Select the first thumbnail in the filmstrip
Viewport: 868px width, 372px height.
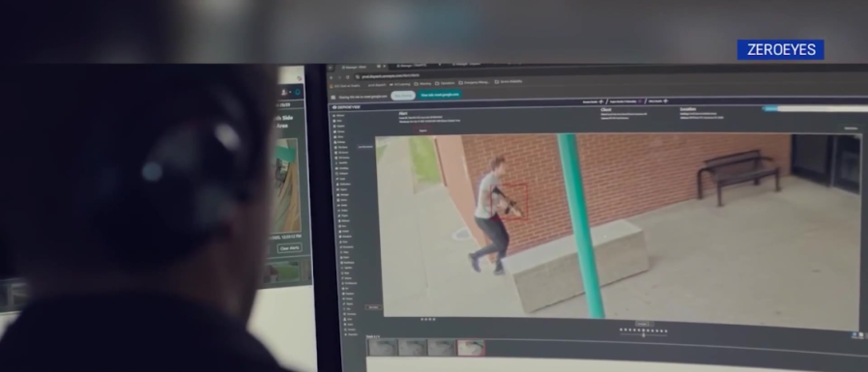(383, 347)
